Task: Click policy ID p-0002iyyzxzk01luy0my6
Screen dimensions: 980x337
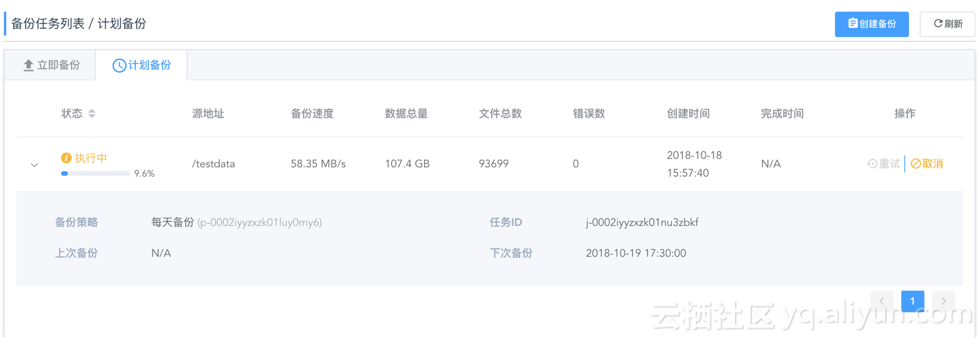Action: [260, 223]
